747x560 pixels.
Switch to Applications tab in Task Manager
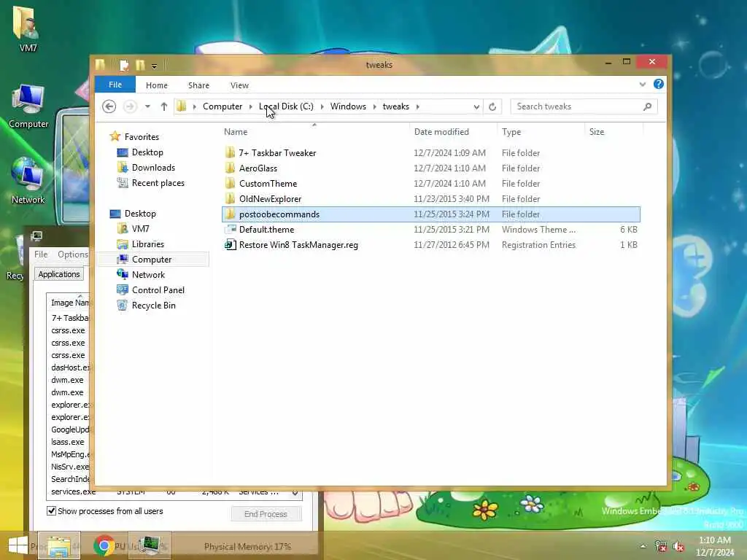[x=59, y=274]
